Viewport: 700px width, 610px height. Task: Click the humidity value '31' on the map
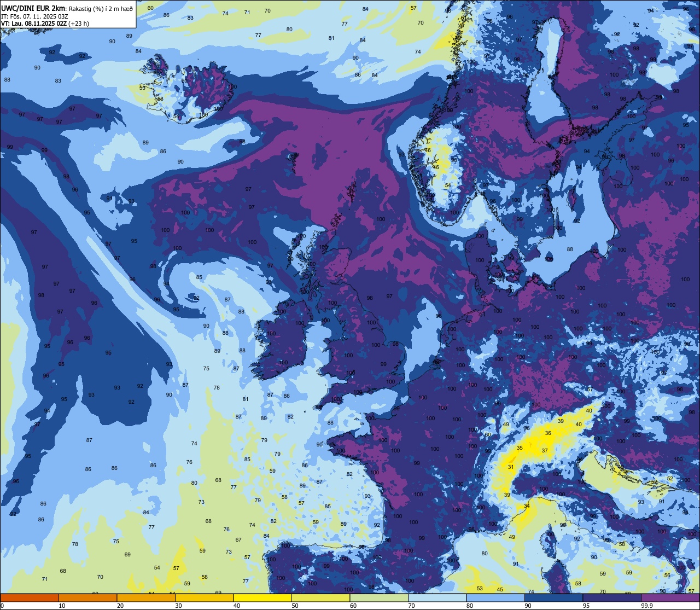click(510, 467)
